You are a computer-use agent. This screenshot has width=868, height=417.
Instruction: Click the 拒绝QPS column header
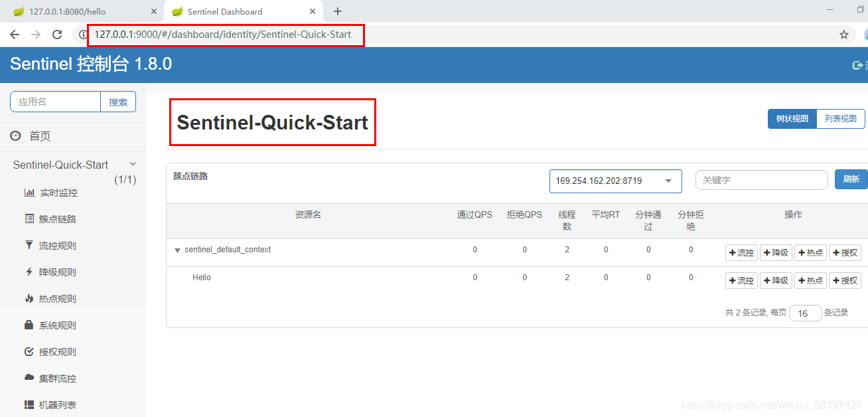(x=524, y=215)
